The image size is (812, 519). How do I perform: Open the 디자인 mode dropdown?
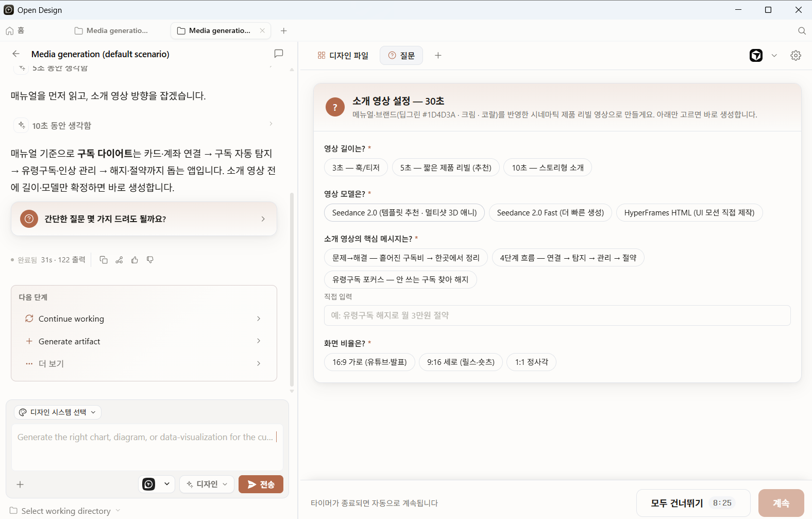click(207, 484)
